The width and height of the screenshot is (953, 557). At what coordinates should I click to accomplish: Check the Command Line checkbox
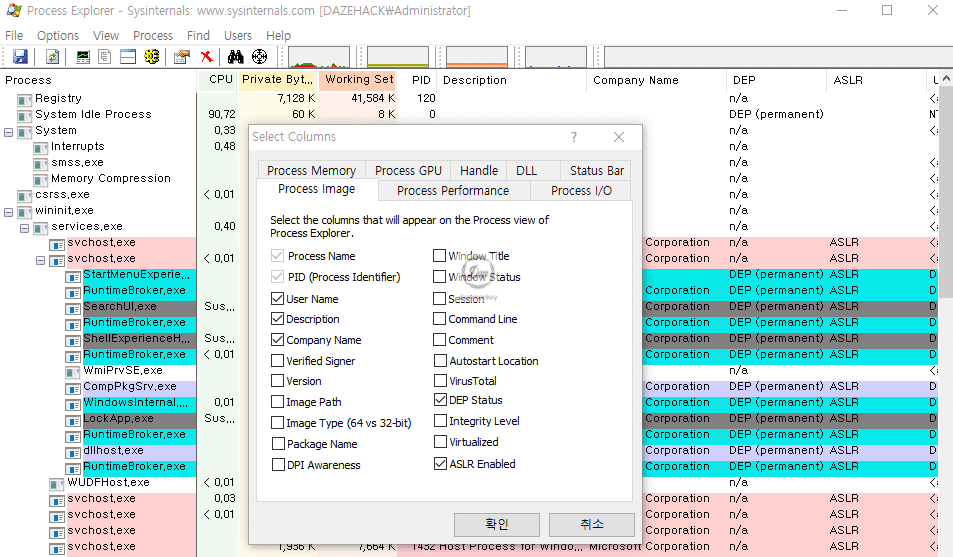(440, 319)
